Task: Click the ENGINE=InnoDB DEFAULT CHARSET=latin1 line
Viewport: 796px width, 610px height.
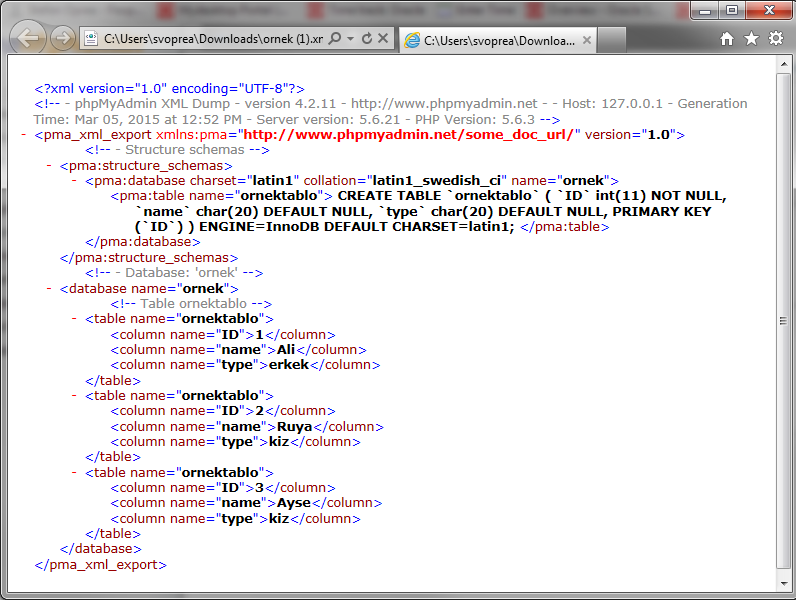Action: tap(372, 227)
